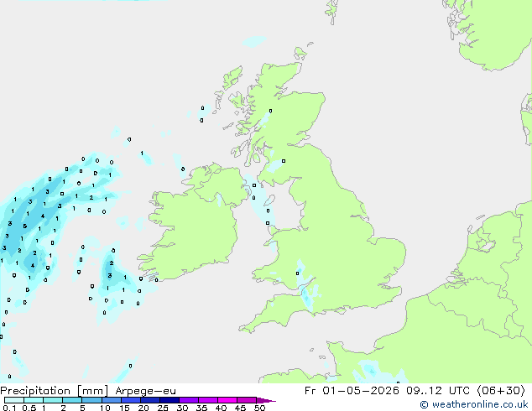Click the 0.5–1 mm legend color box

click(x=34, y=400)
